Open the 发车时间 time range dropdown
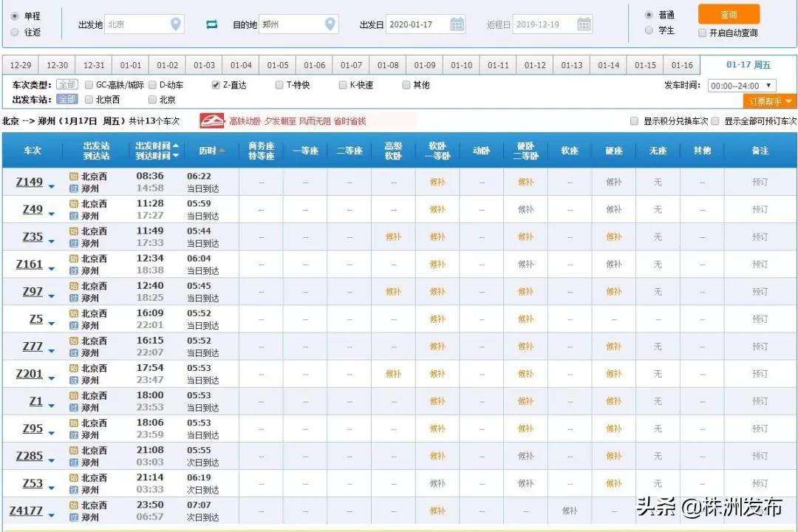 pyautogui.click(x=741, y=84)
